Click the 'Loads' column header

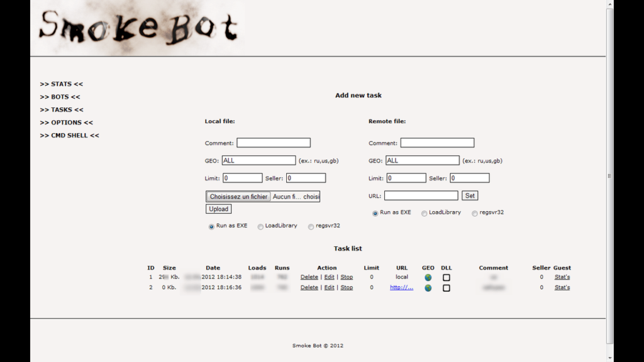click(257, 268)
